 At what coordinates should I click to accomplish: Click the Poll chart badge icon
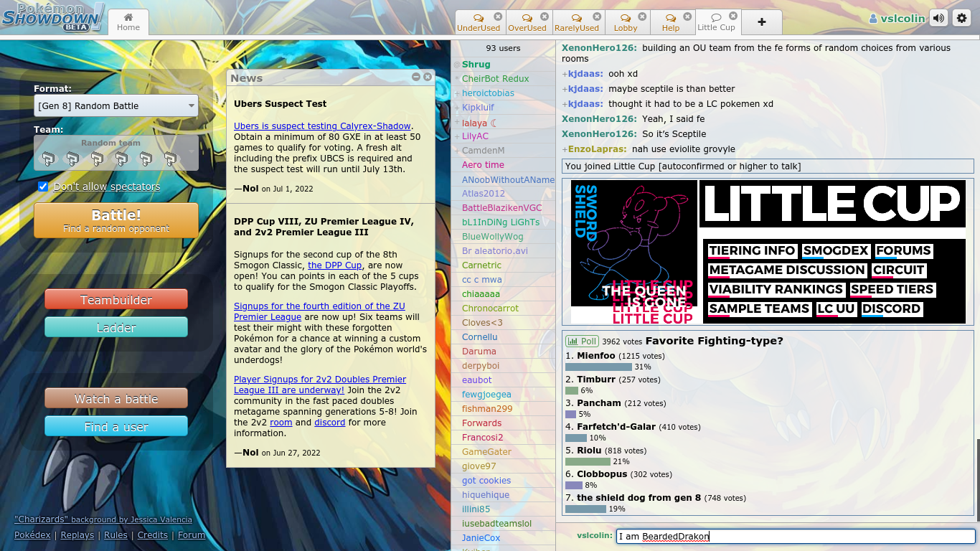(582, 342)
